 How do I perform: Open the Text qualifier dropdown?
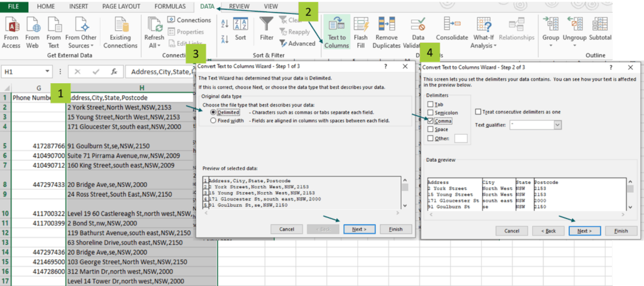(557, 125)
